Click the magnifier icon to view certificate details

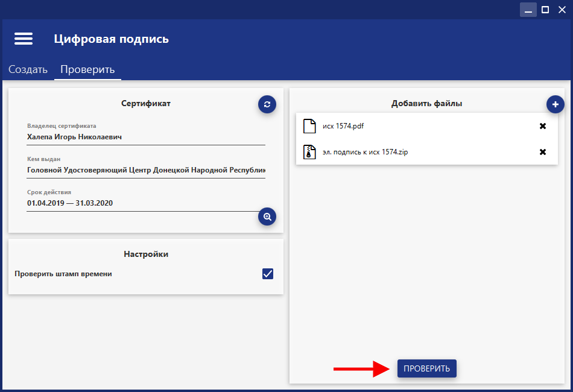click(267, 217)
